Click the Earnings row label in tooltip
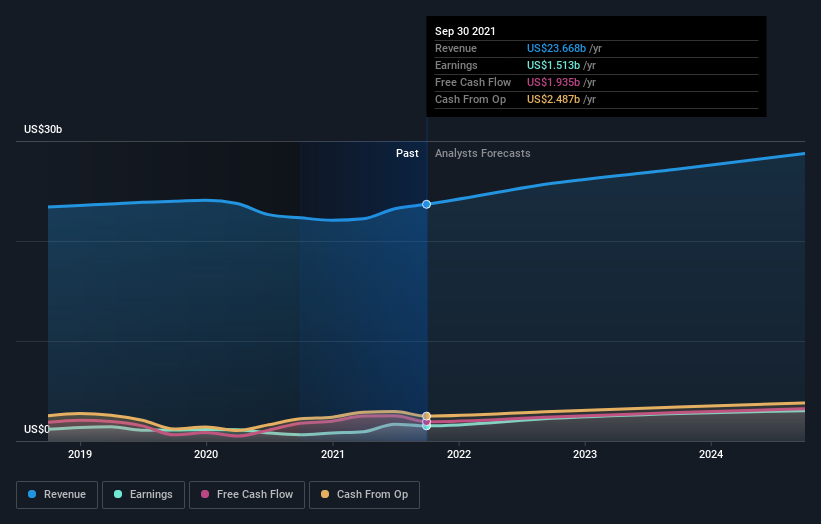Viewport: 821px width, 524px height. (456, 65)
